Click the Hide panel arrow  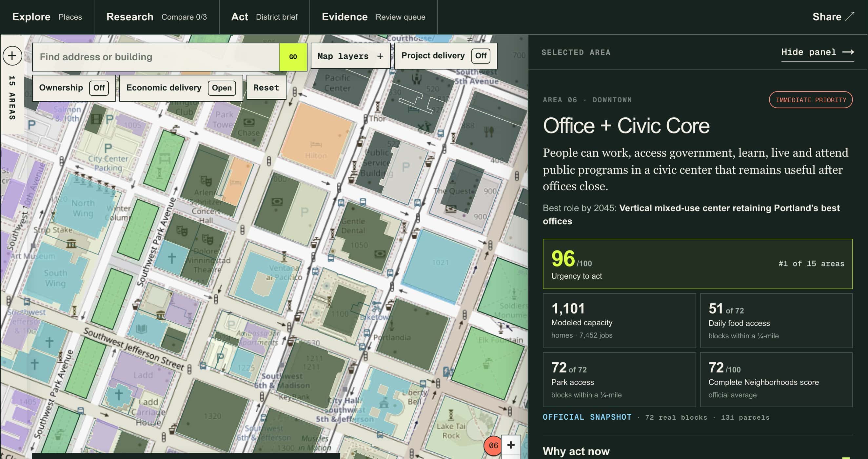[x=848, y=52]
